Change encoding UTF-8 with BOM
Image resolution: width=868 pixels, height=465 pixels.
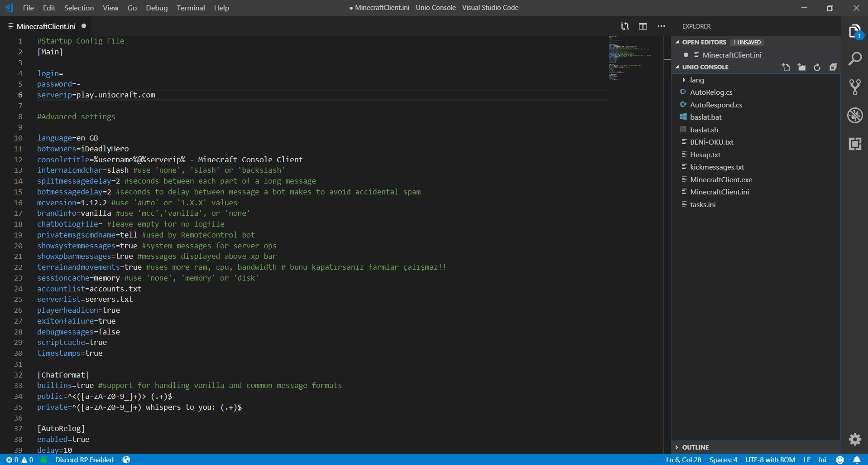pyautogui.click(x=770, y=460)
